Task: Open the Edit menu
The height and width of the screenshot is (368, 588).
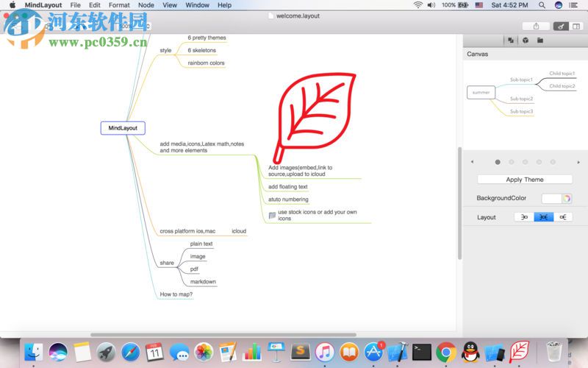Action: (95, 5)
